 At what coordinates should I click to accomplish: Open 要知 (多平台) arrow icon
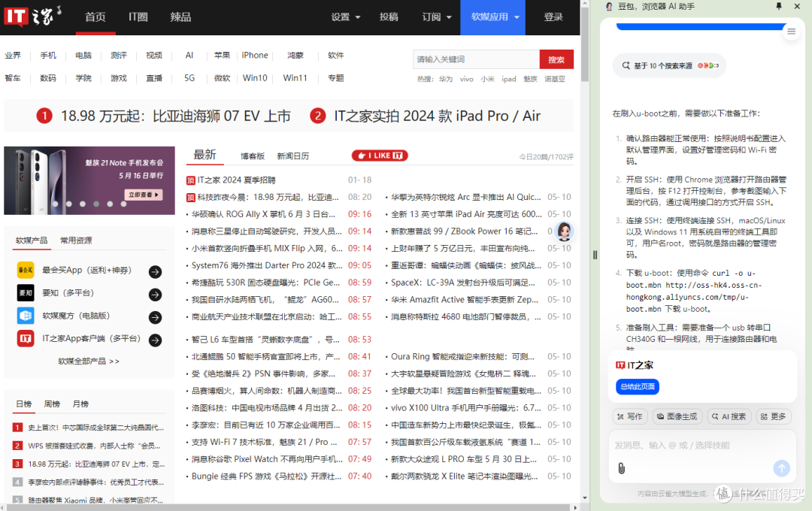pos(155,295)
